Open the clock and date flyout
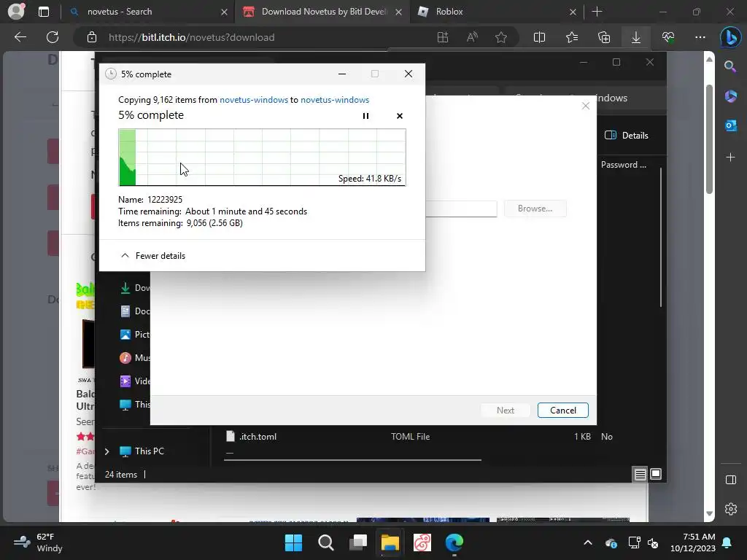 pyautogui.click(x=693, y=542)
